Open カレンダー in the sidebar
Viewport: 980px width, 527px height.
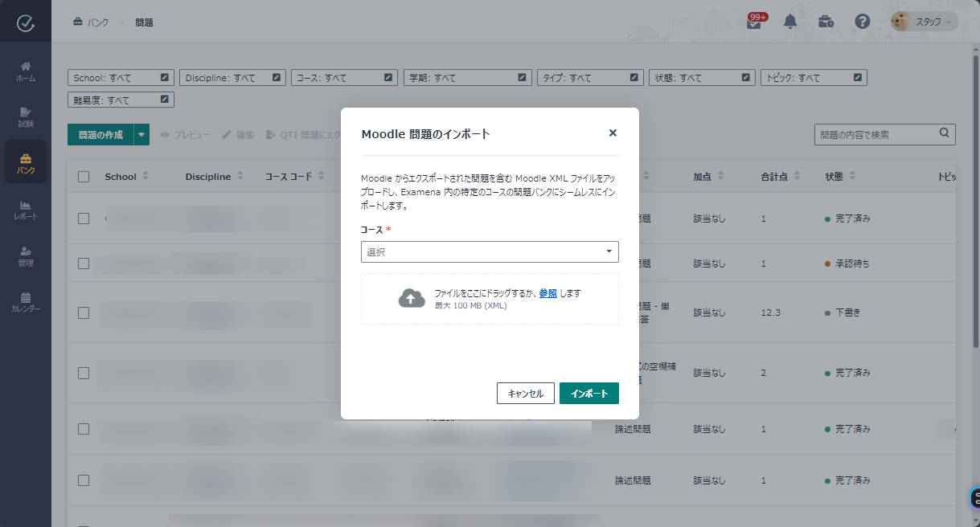click(26, 303)
